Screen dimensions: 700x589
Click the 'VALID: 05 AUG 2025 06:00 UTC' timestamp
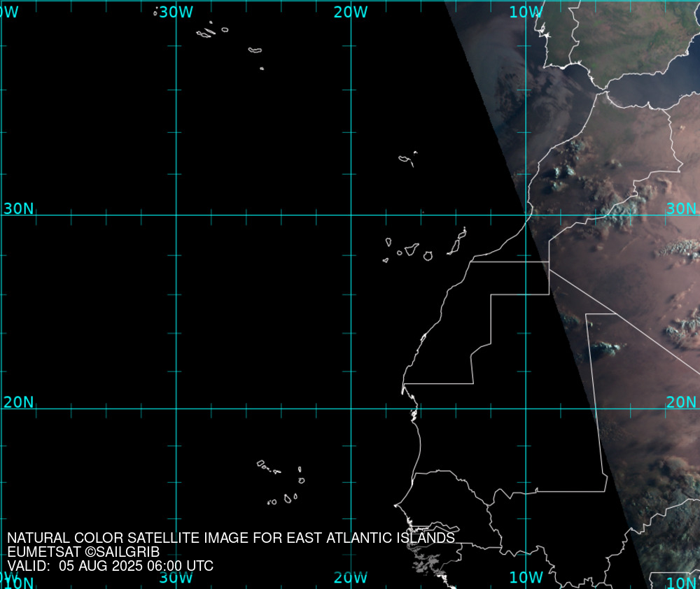click(x=111, y=566)
